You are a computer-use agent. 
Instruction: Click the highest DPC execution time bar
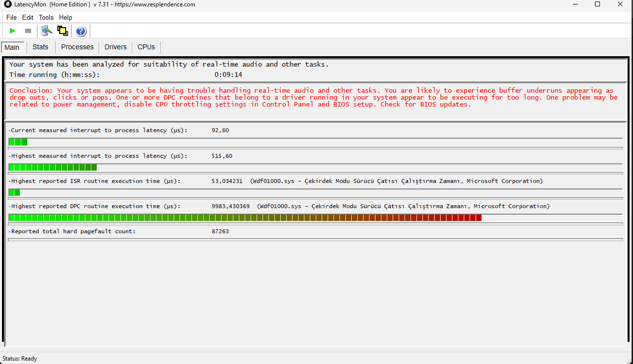click(315, 218)
